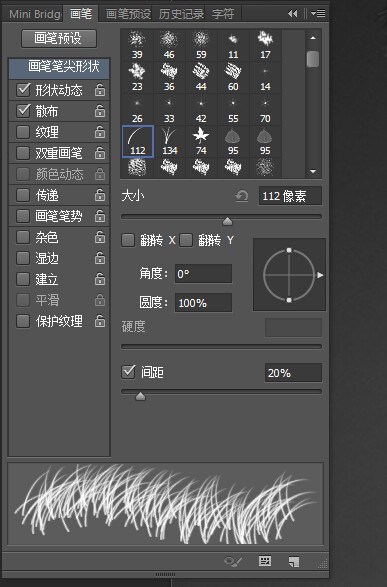Screen dimensions: 387x587
Task: Click the 角度 angle input field
Action: (x=203, y=274)
